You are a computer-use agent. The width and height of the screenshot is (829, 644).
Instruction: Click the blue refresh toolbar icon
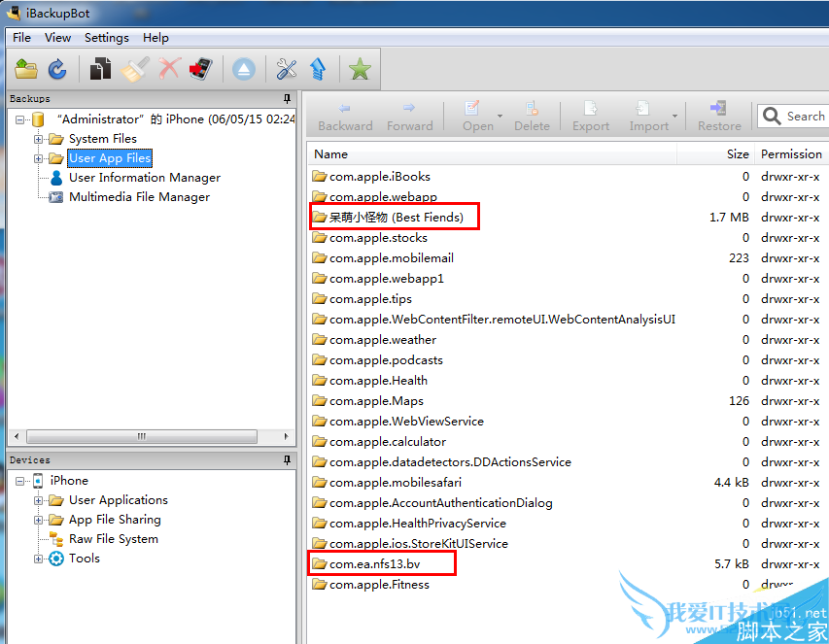[57, 69]
